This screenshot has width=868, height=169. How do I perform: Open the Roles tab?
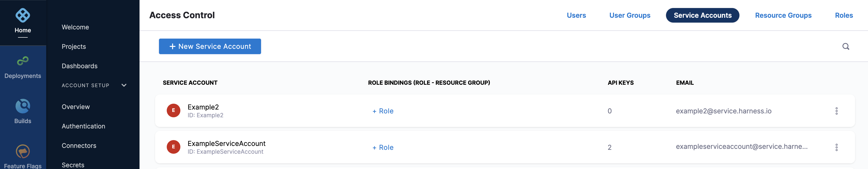[x=844, y=16]
